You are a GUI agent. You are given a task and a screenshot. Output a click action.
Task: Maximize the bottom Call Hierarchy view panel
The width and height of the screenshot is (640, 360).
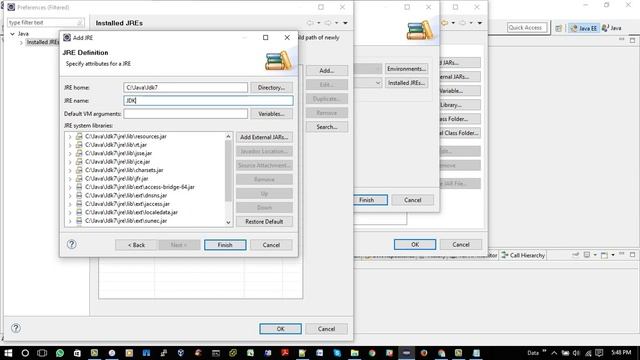(632, 255)
